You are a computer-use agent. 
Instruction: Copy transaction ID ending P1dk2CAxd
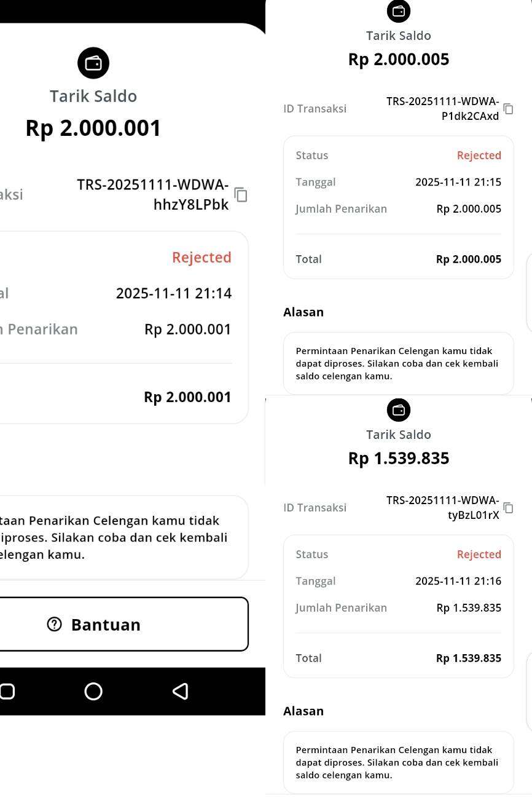point(508,109)
